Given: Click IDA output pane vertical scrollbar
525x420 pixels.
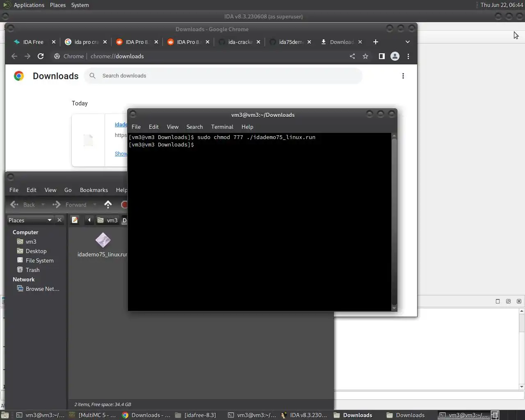Looking at the screenshot, I should pyautogui.click(x=522, y=349).
